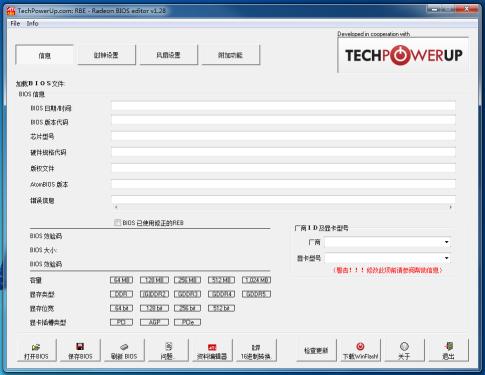Launch the 资料编辑器 editor button

click(x=212, y=350)
